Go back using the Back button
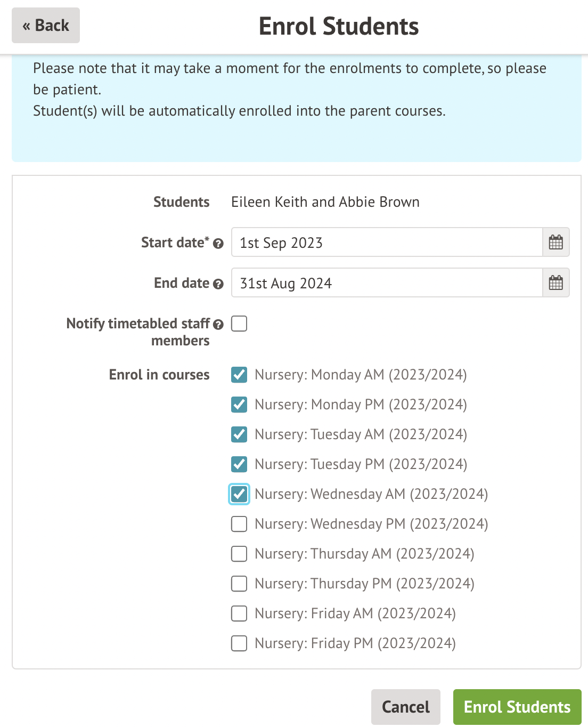This screenshot has width=588, height=727. pos(45,25)
